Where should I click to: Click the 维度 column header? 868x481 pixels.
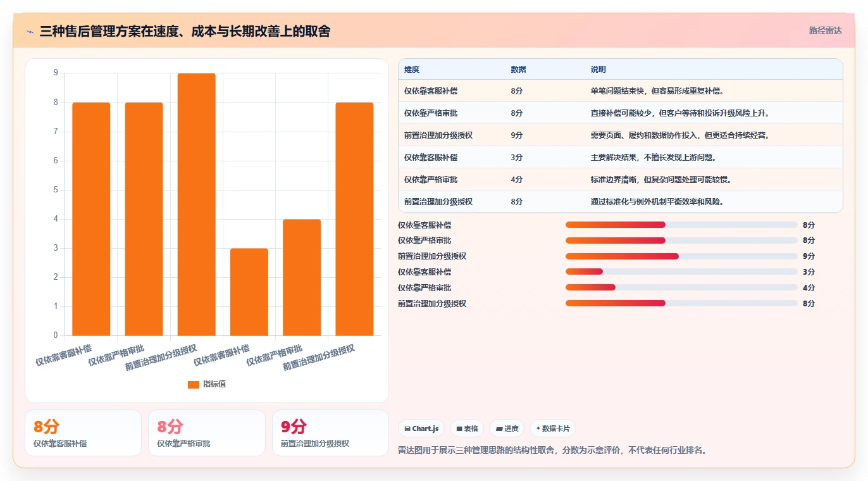pos(412,70)
